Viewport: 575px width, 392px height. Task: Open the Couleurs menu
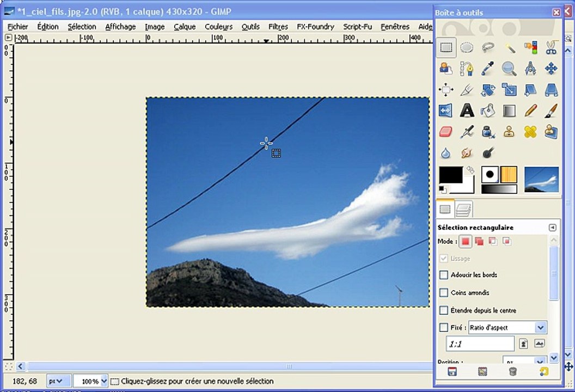pos(218,27)
